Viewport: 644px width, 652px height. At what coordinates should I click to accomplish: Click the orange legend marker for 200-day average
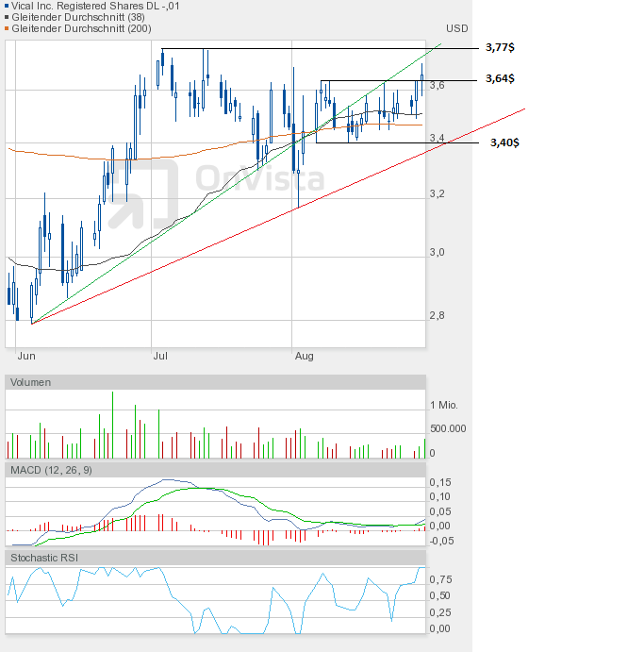coord(7,28)
